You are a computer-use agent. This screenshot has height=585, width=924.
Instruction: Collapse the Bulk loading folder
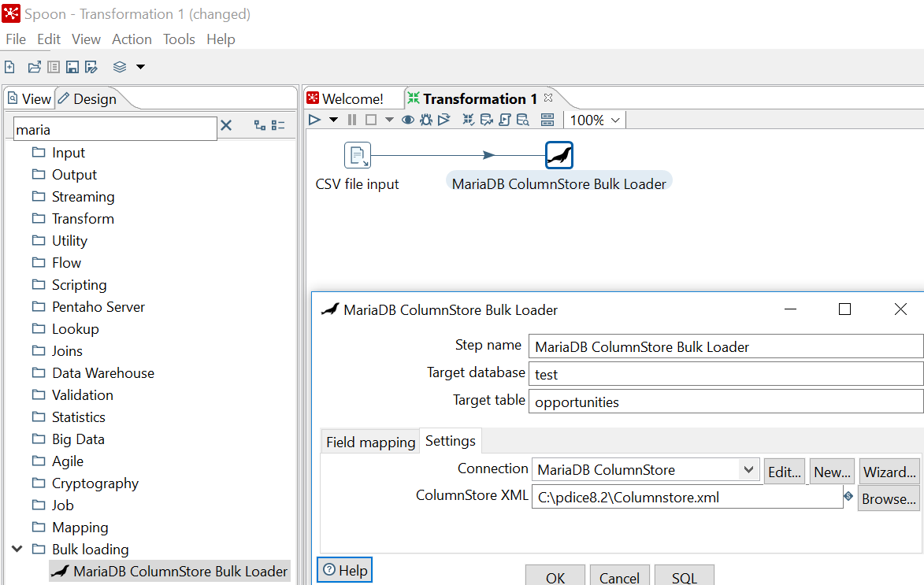click(17, 549)
